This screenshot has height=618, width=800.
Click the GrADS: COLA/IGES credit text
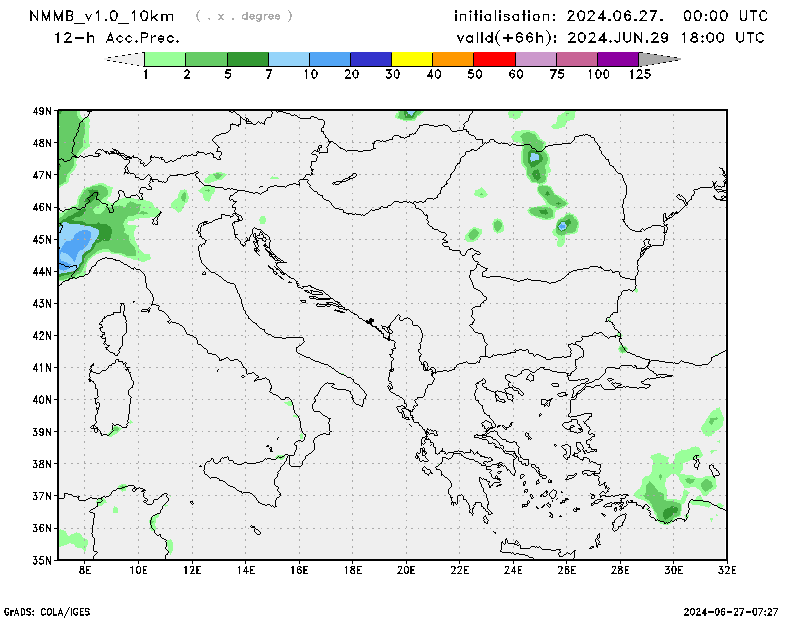(x=43, y=610)
